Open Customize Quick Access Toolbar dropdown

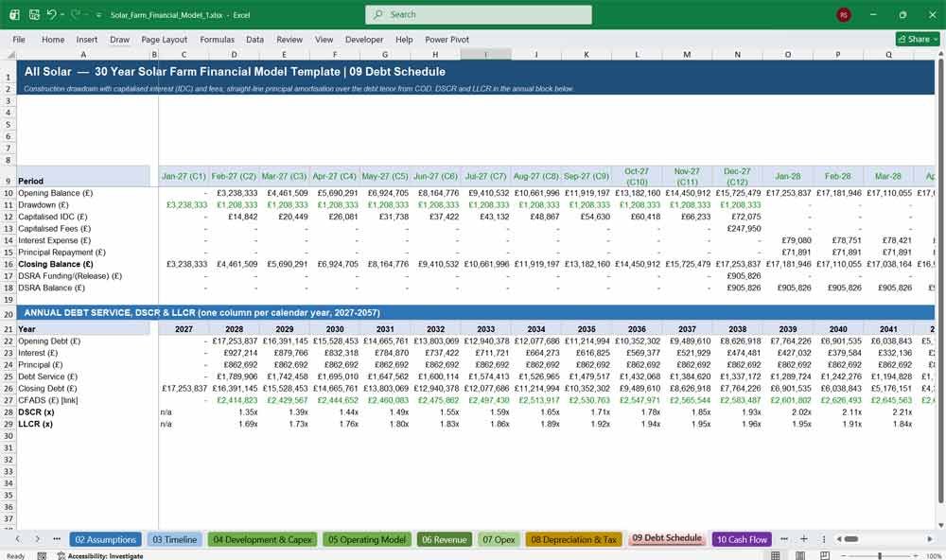point(98,15)
